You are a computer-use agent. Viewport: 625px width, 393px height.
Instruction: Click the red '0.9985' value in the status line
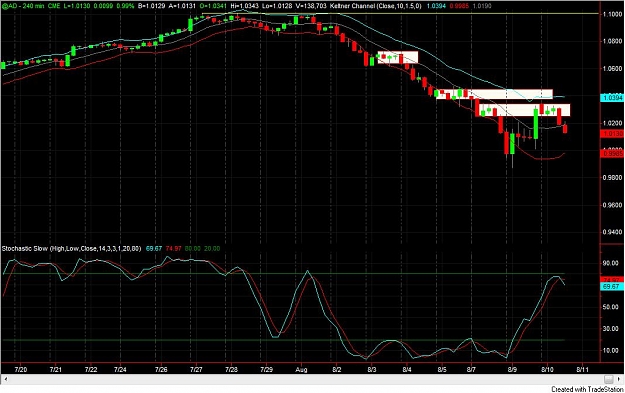click(x=459, y=6)
